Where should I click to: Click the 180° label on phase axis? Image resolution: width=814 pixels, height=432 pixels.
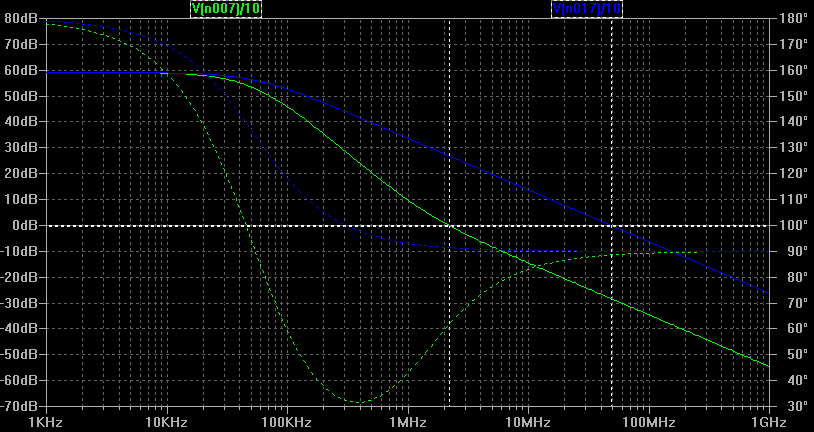794,19
